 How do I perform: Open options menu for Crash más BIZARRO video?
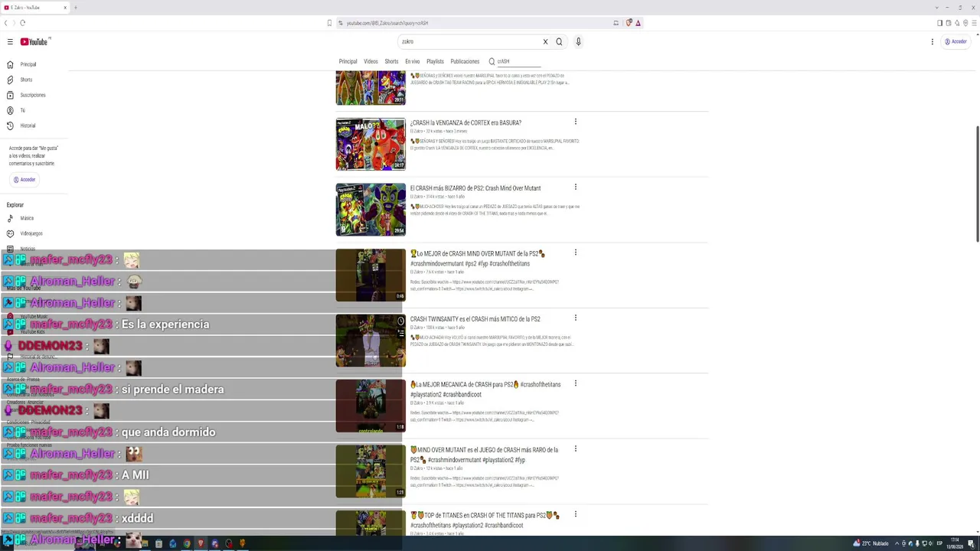(x=576, y=187)
